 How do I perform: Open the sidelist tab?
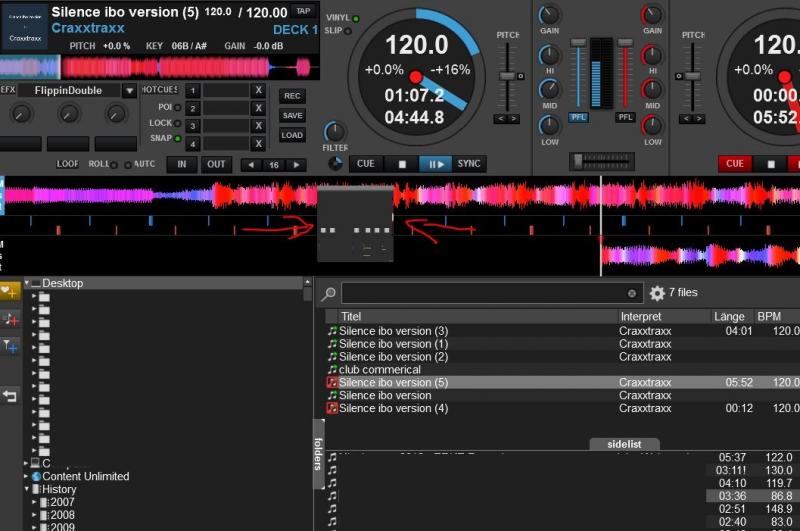pos(624,444)
